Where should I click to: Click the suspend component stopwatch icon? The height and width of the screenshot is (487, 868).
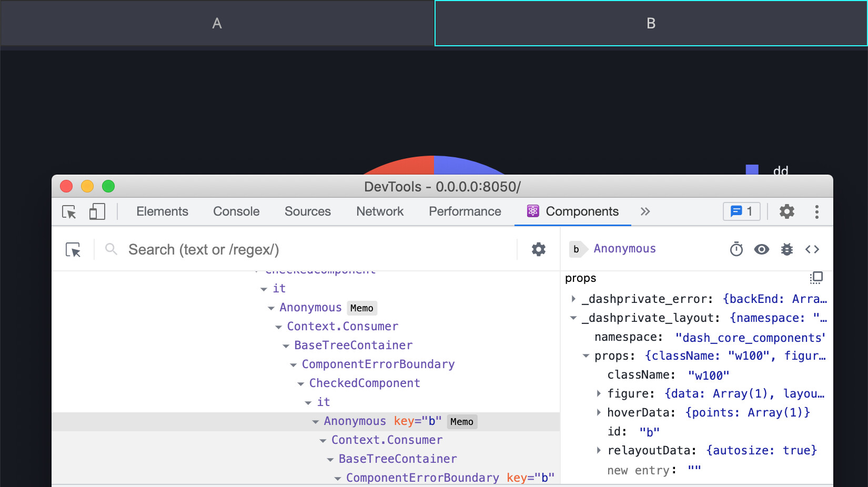point(736,249)
